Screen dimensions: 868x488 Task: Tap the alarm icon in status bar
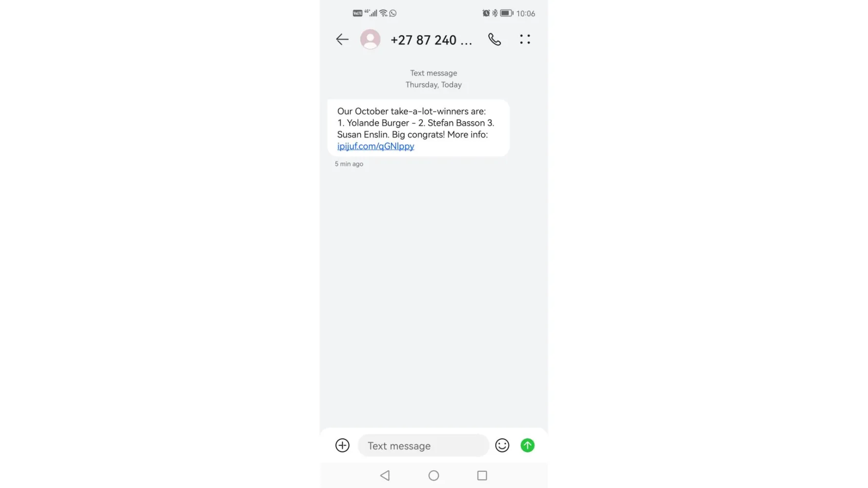click(x=486, y=13)
